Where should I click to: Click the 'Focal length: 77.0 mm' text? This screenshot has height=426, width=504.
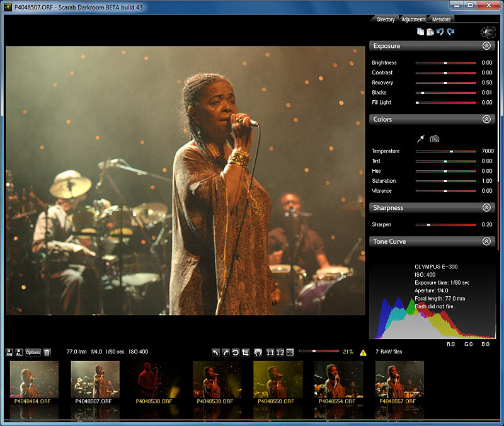[x=440, y=299]
